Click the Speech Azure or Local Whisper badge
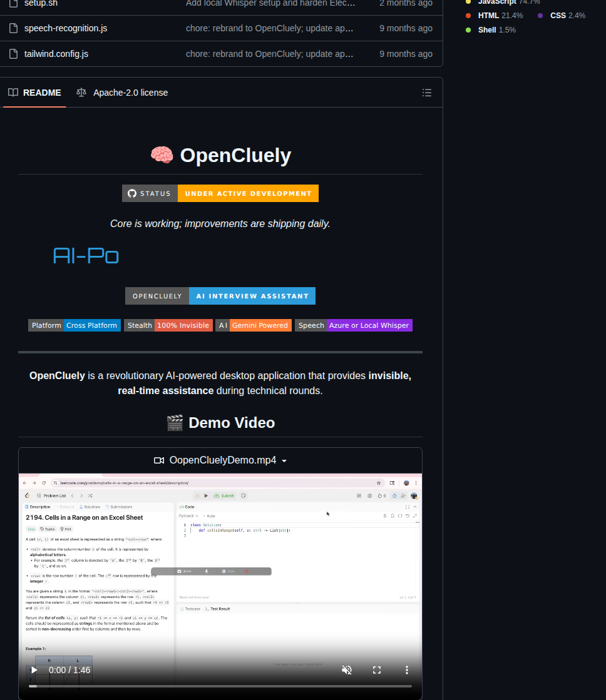 point(354,325)
